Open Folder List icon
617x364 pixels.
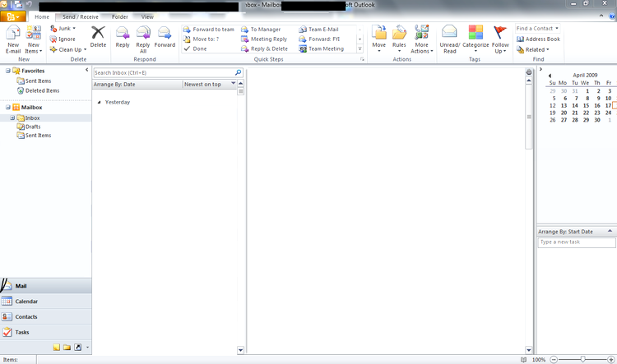[67, 347]
